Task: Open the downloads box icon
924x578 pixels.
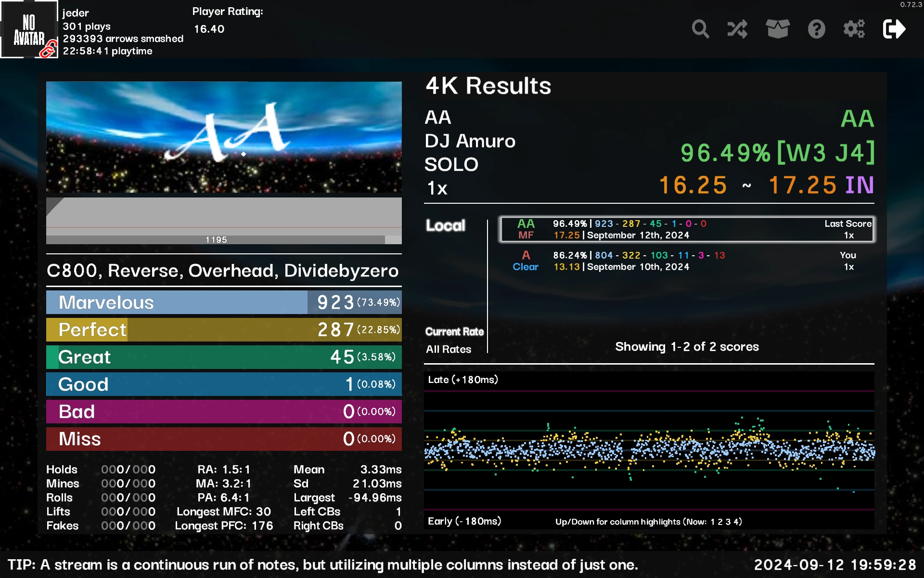Action: pyautogui.click(x=777, y=29)
